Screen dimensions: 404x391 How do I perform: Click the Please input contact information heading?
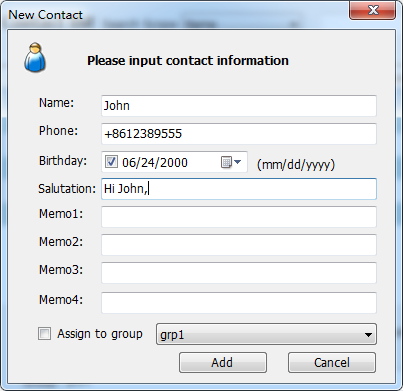pyautogui.click(x=188, y=61)
